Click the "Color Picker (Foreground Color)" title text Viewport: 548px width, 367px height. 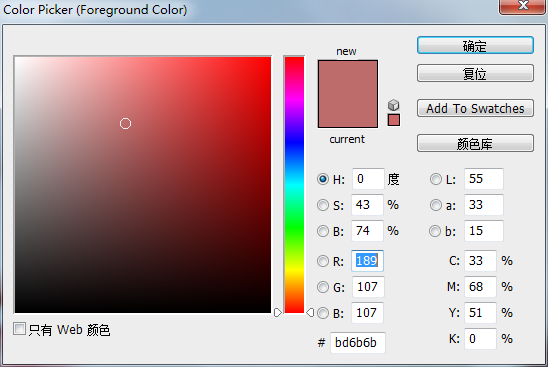pos(95,10)
